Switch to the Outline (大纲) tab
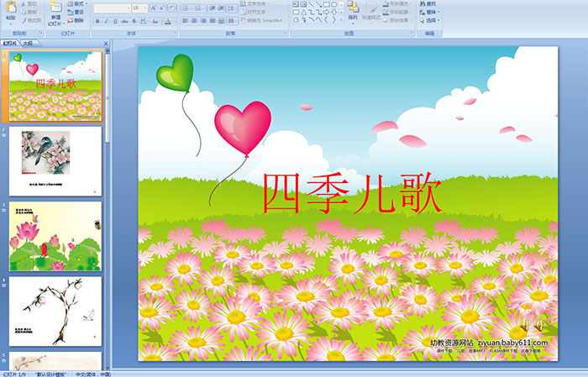 28,42
